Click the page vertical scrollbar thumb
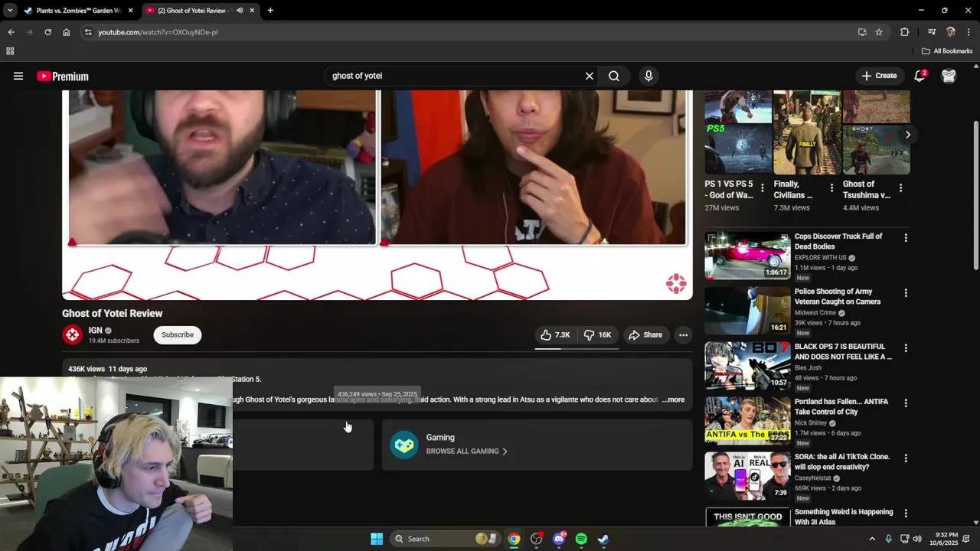The height and width of the screenshot is (551, 980). tap(975, 196)
